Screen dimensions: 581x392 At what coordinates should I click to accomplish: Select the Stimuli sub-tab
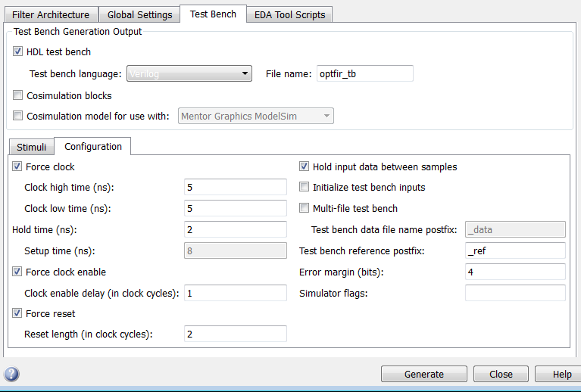coord(31,147)
